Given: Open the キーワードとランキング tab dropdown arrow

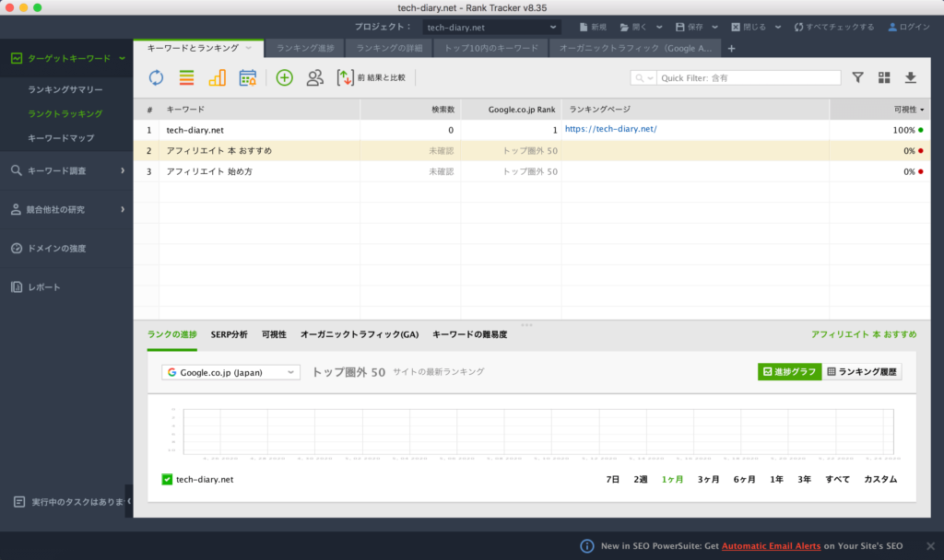Looking at the screenshot, I should [249, 48].
